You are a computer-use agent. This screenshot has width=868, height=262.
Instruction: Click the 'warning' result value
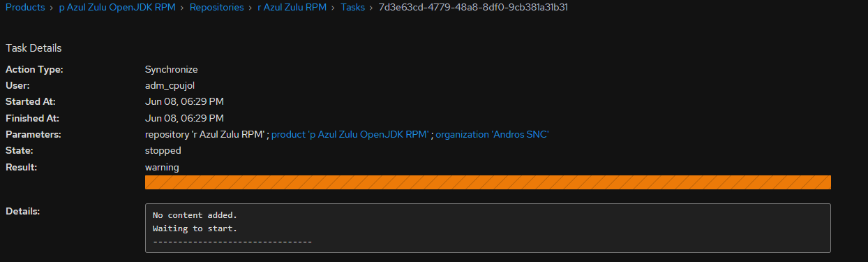click(162, 167)
